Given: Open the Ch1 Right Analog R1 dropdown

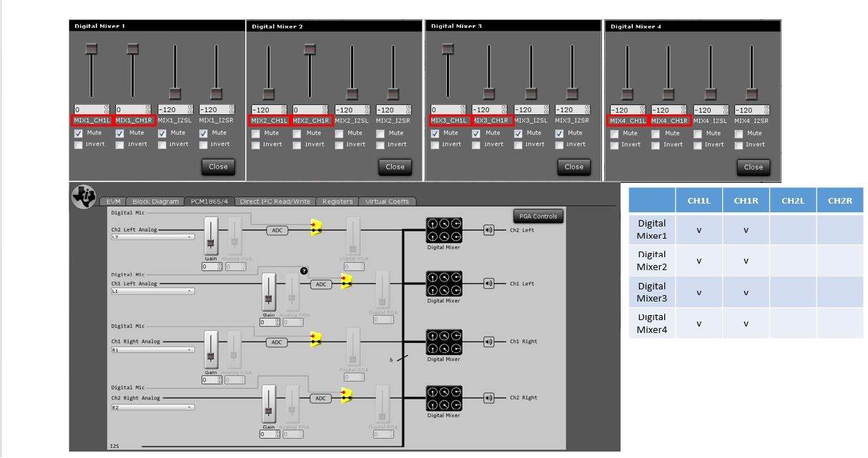Looking at the screenshot, I should pyautogui.click(x=152, y=350).
